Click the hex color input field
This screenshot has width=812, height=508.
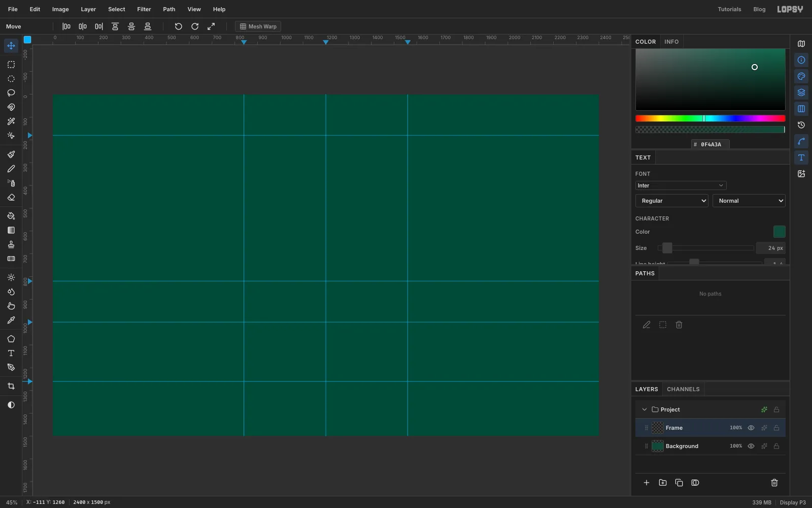pyautogui.click(x=710, y=144)
